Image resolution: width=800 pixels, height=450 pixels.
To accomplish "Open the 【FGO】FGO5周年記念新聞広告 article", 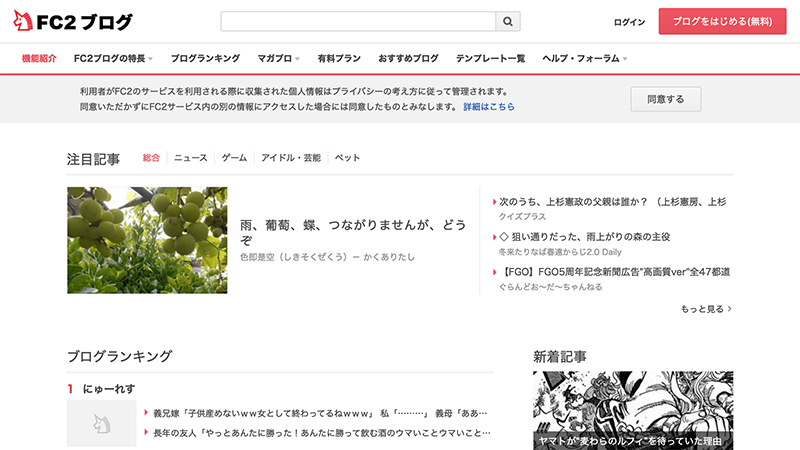I will pos(614,272).
